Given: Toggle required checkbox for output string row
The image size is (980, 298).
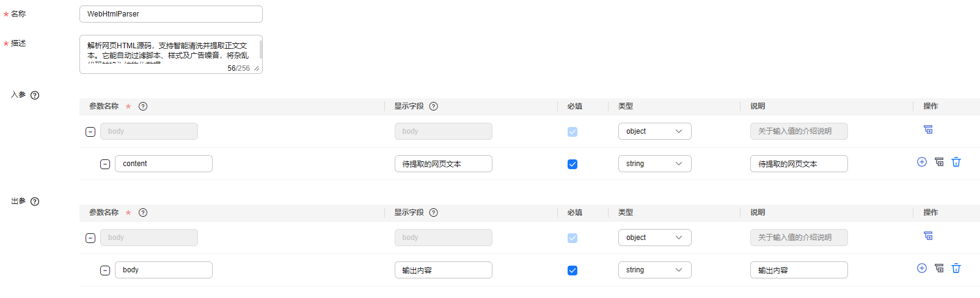Looking at the screenshot, I should pyautogui.click(x=572, y=271).
